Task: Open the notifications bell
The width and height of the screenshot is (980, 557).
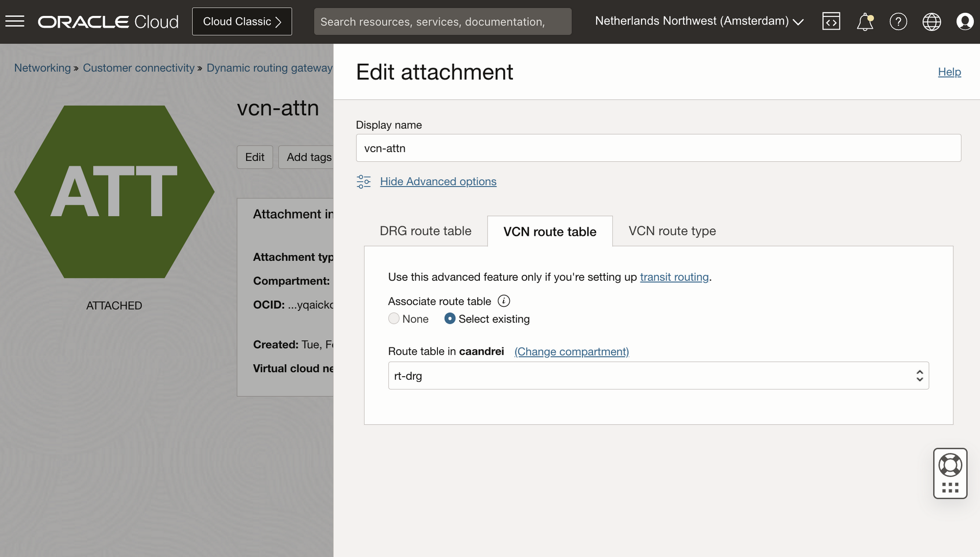Action: [865, 22]
